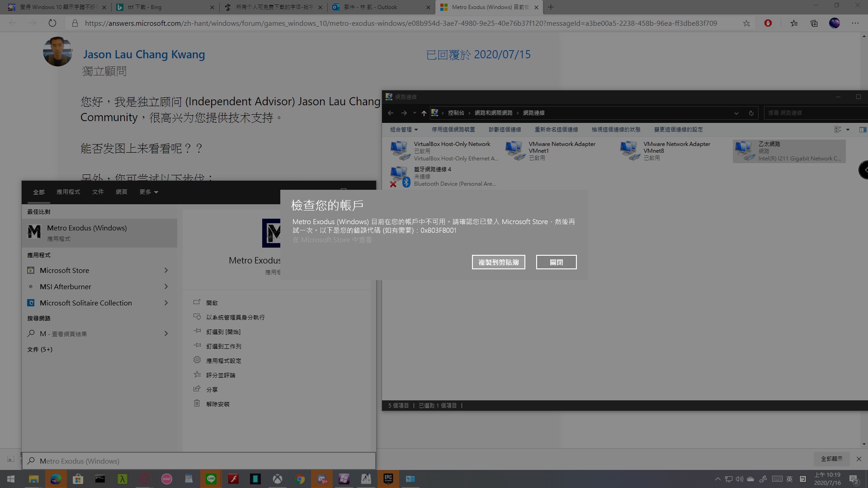The height and width of the screenshot is (488, 868).
Task: Click the favorite star in the address bar
Action: pyautogui.click(x=746, y=23)
